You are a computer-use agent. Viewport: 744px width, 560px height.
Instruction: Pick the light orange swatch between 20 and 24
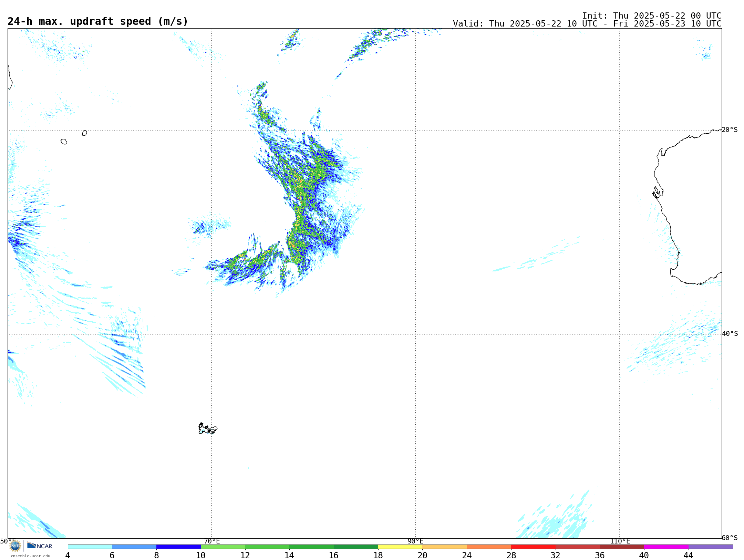coord(445,547)
